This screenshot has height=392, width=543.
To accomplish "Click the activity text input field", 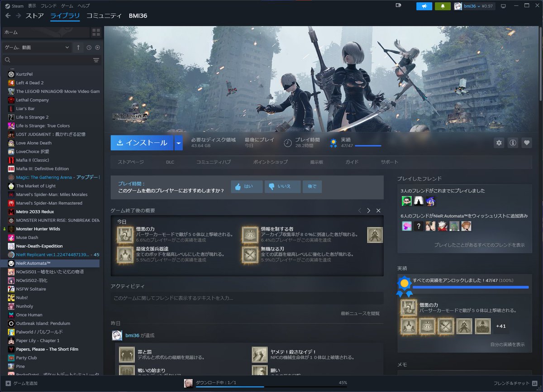I will coord(247,298).
